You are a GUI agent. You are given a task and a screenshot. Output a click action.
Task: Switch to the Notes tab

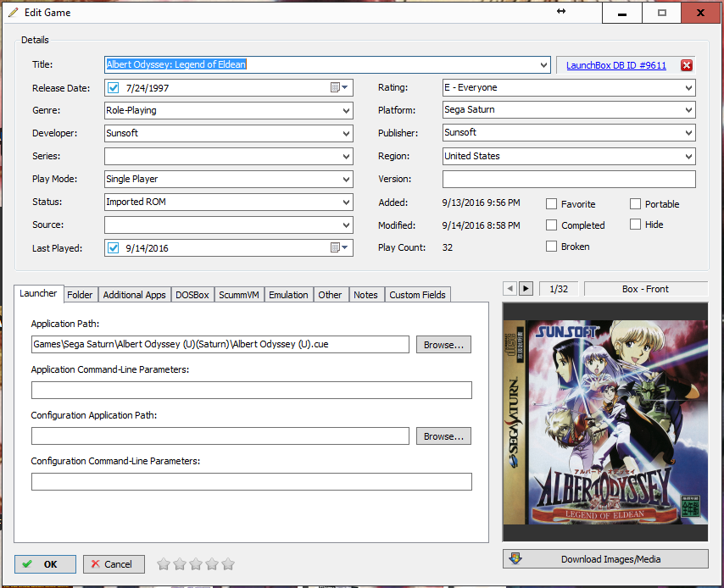(x=365, y=295)
